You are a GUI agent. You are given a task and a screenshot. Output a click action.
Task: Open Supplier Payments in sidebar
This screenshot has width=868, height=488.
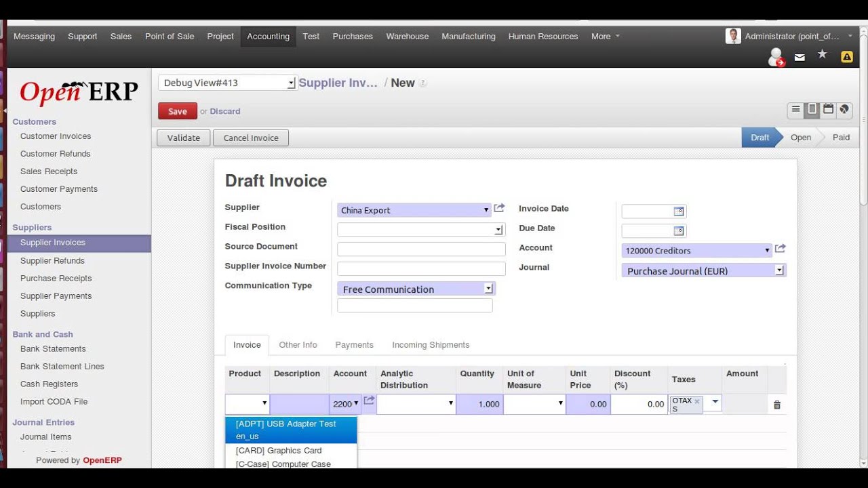coord(56,296)
